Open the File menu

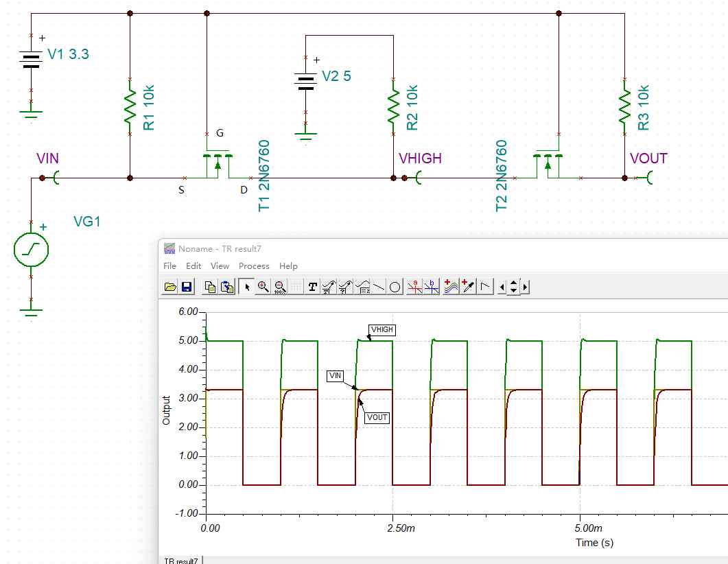point(169,266)
